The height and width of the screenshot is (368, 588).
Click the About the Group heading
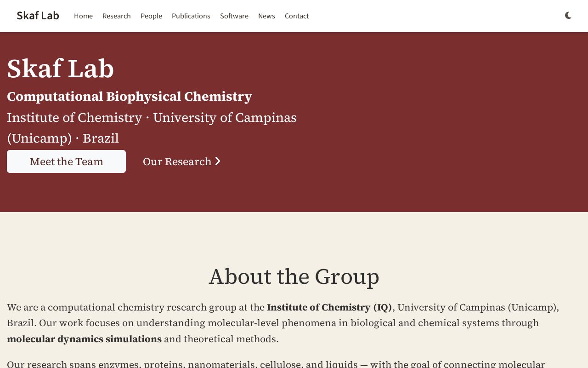[294, 276]
